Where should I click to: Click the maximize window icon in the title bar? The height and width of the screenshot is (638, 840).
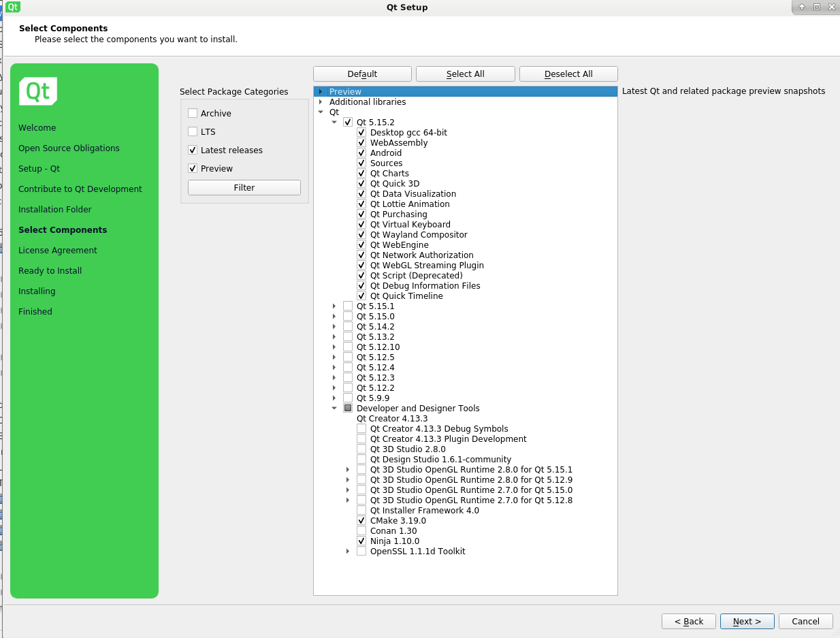tap(817, 7)
